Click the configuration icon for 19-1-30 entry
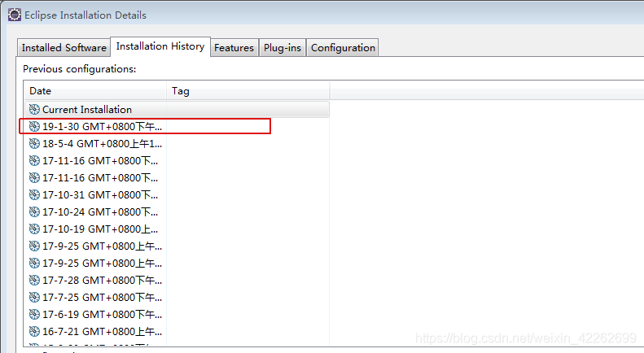Viewport: 644px width, 353px height. click(34, 126)
